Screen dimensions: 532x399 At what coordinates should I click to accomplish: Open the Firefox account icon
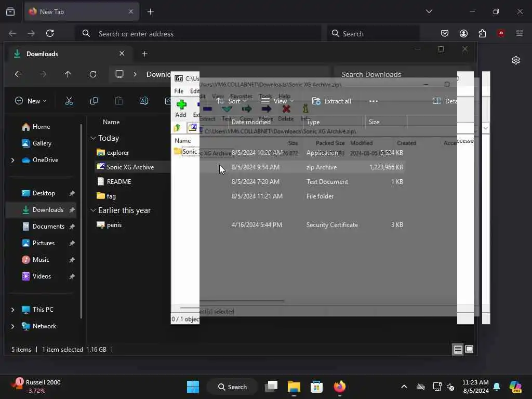point(463,33)
